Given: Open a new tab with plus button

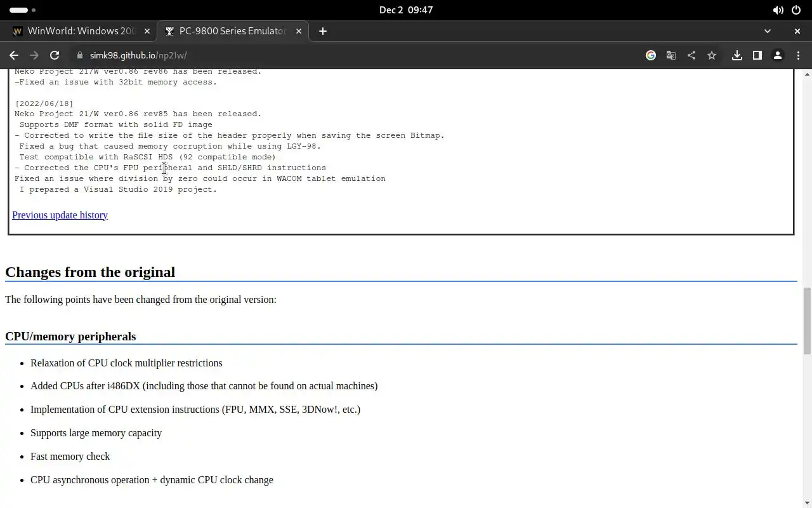Looking at the screenshot, I should click(323, 31).
